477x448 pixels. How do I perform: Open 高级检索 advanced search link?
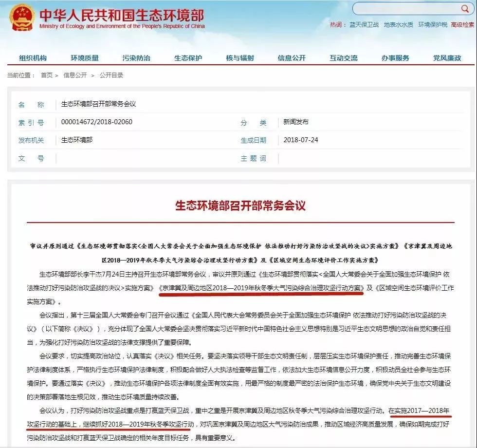[x=462, y=25]
